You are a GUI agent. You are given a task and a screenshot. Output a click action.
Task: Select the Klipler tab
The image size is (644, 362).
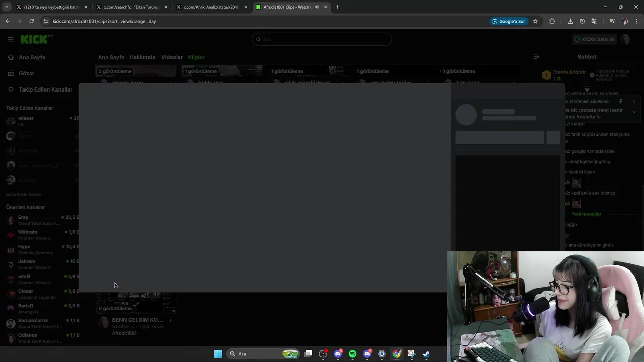click(196, 57)
